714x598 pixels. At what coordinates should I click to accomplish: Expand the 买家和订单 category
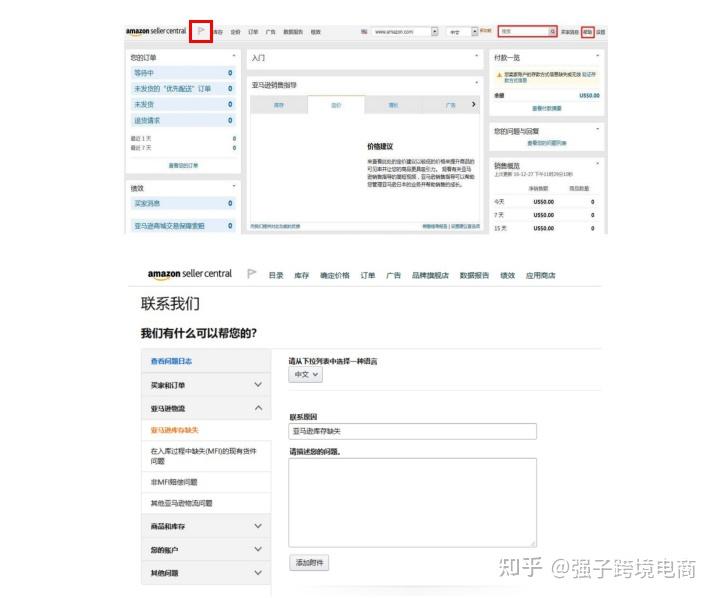click(x=258, y=385)
